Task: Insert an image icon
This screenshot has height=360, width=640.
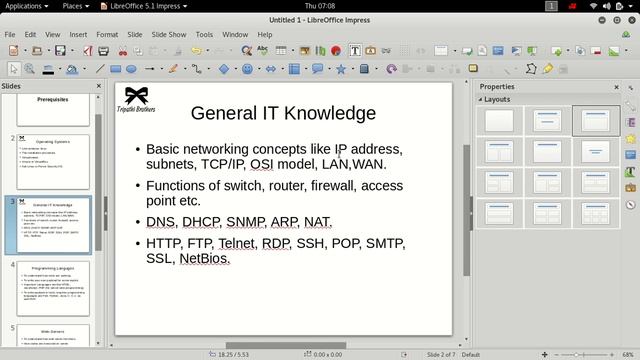Action: (304, 51)
